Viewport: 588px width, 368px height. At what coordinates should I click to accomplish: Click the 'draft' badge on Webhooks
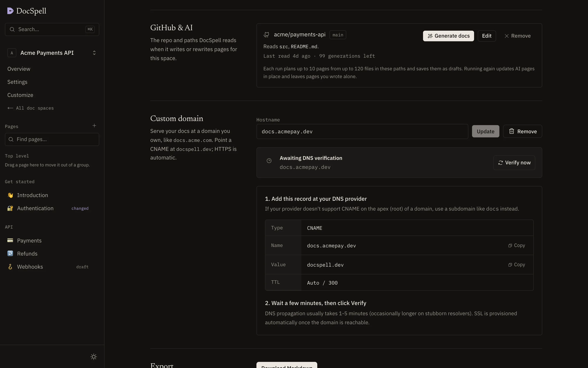click(82, 267)
